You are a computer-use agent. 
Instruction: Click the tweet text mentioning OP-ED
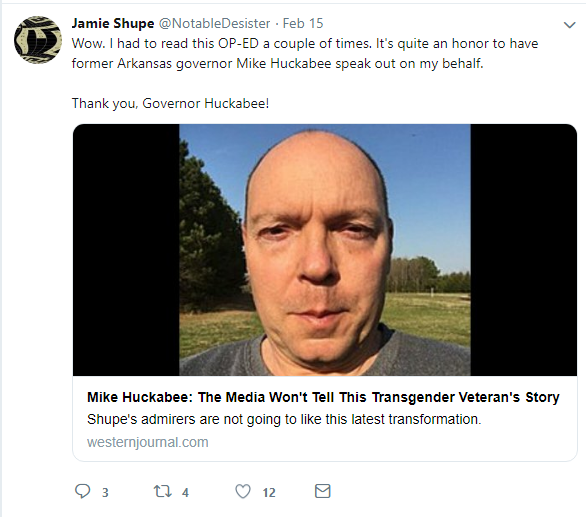tap(305, 44)
